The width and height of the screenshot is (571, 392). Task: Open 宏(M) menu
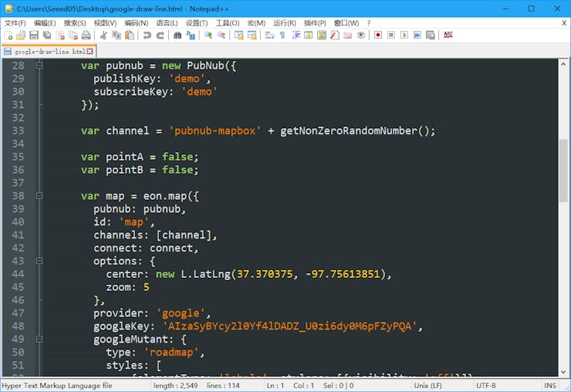(256, 23)
